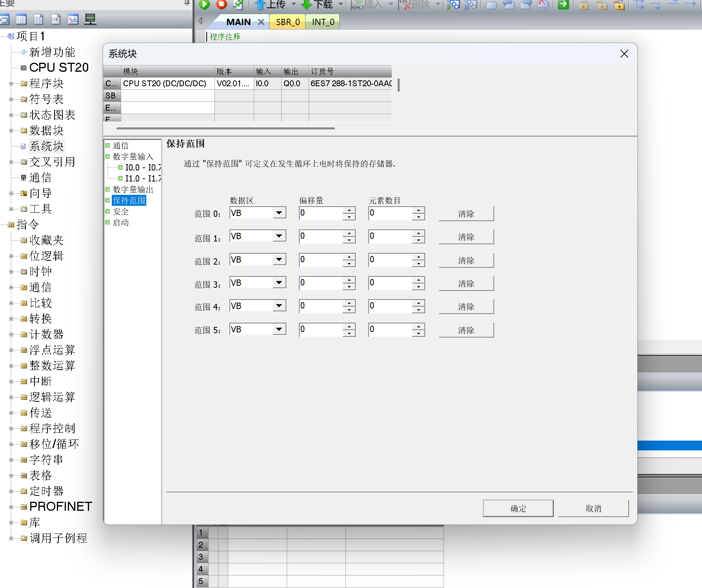
Task: Switch to the SBR_0 tab
Action: pyautogui.click(x=288, y=22)
